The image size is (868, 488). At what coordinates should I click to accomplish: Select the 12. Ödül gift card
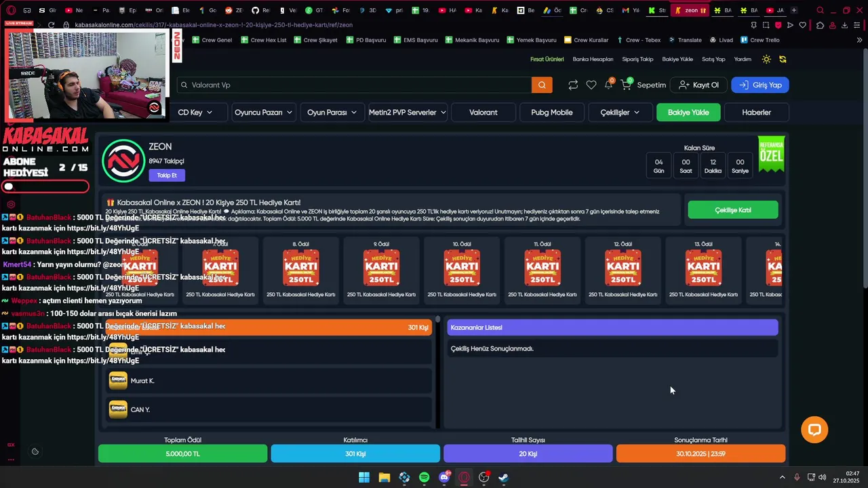coord(623,269)
